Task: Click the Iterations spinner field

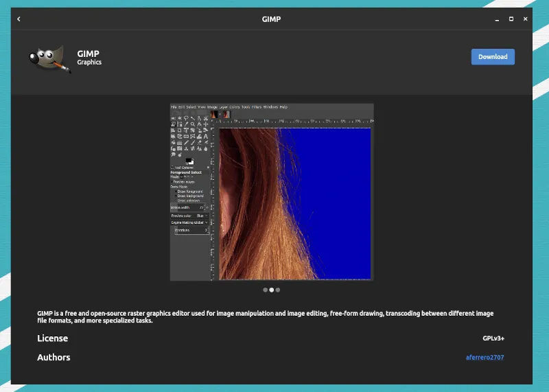Action: click(x=190, y=231)
